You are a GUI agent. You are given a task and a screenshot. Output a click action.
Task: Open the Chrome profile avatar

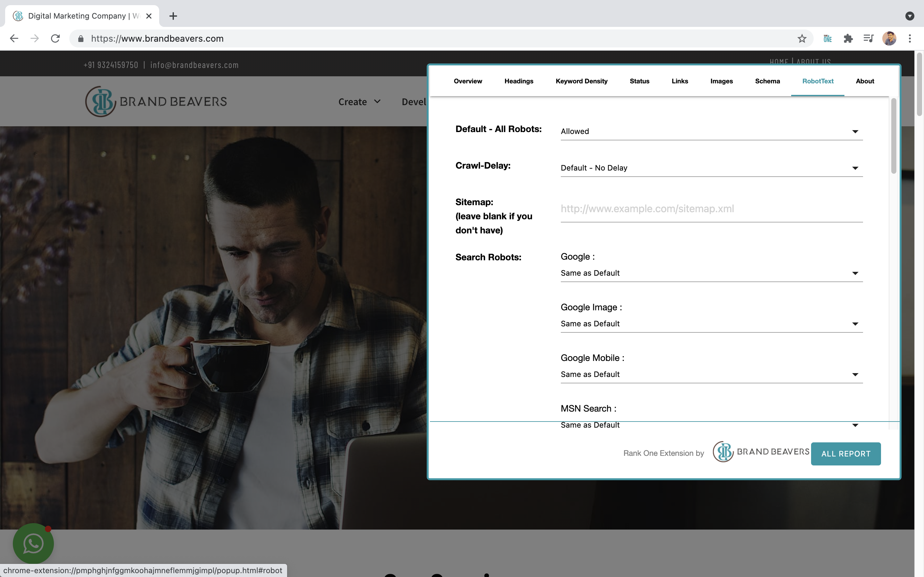[890, 38]
